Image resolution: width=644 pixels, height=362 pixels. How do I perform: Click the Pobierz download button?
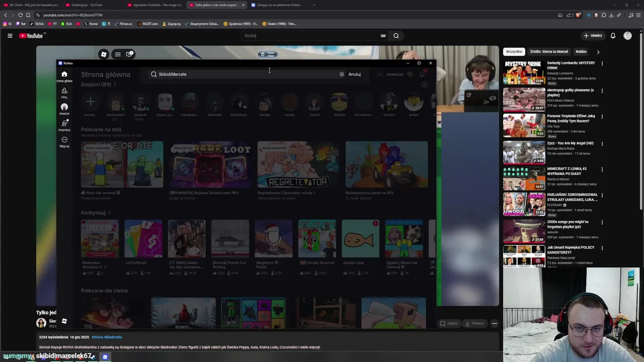tap(474, 323)
